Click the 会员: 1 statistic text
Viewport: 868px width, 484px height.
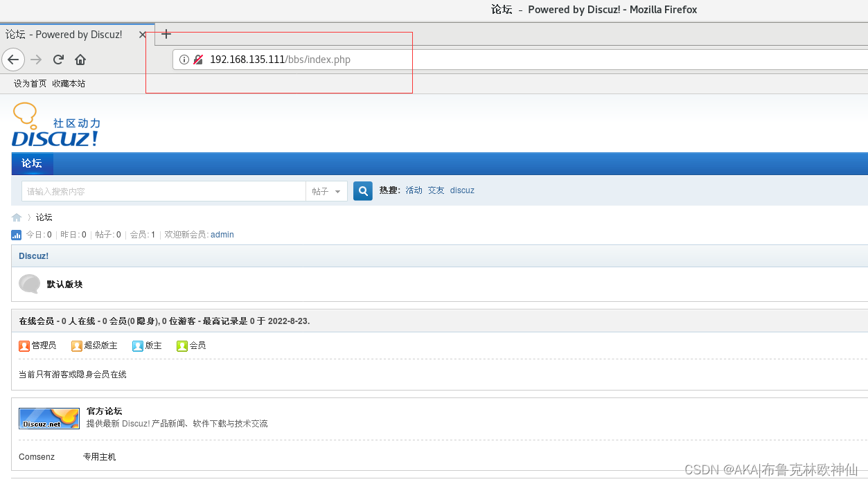[143, 235]
